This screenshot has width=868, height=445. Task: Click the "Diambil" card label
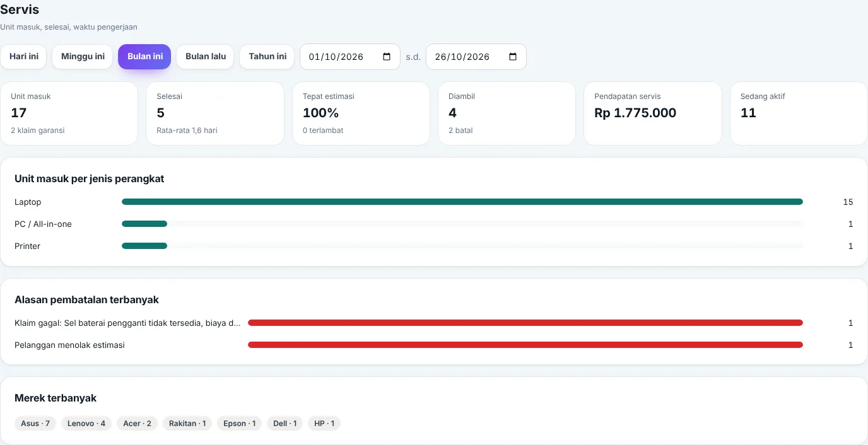[x=462, y=96]
